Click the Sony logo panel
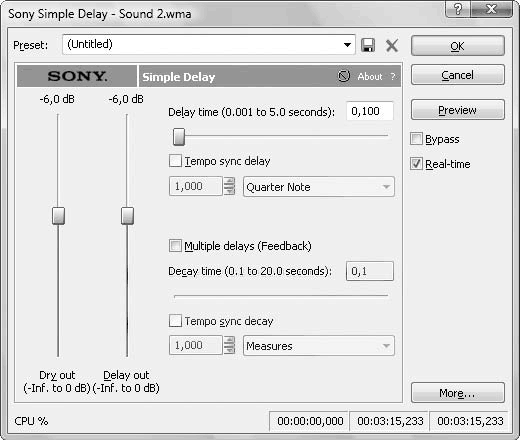 (x=77, y=76)
